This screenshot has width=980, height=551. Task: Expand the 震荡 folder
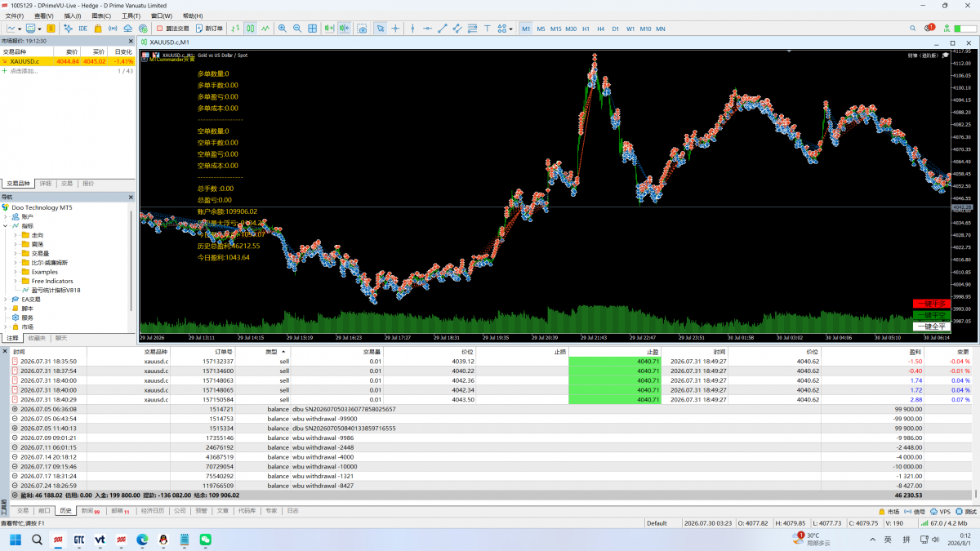coord(16,244)
